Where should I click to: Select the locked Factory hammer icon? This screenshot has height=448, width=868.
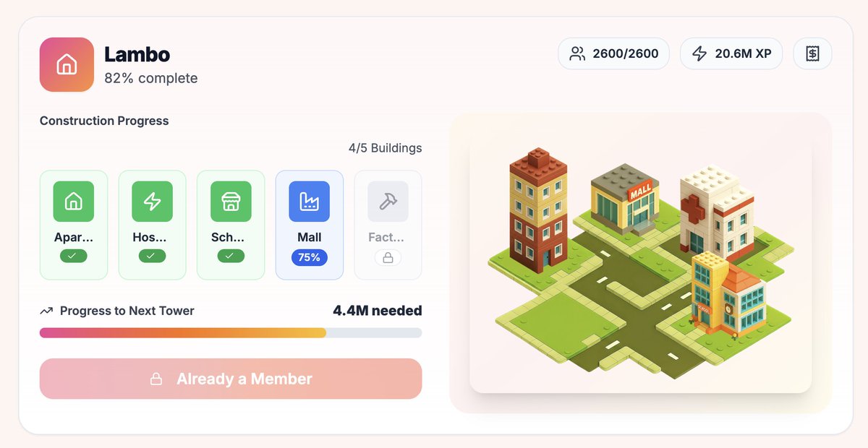388,202
